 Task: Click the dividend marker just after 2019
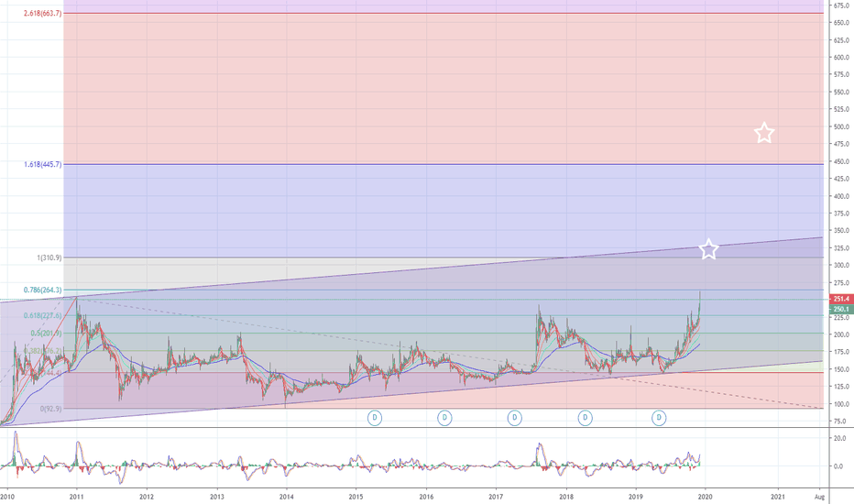point(659,418)
